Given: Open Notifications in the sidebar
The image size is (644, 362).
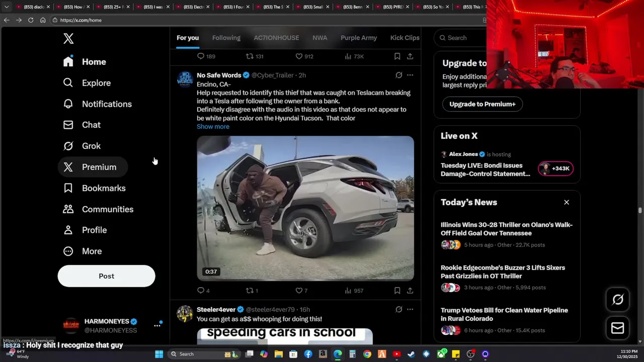Looking at the screenshot, I should coord(97,104).
